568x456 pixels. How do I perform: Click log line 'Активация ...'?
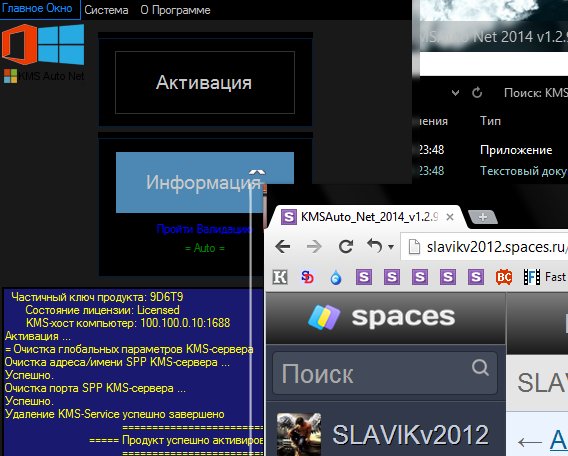[x=38, y=336]
